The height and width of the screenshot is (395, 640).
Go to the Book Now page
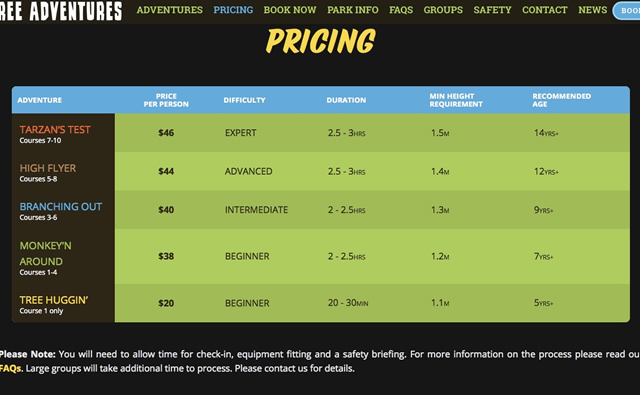click(290, 10)
